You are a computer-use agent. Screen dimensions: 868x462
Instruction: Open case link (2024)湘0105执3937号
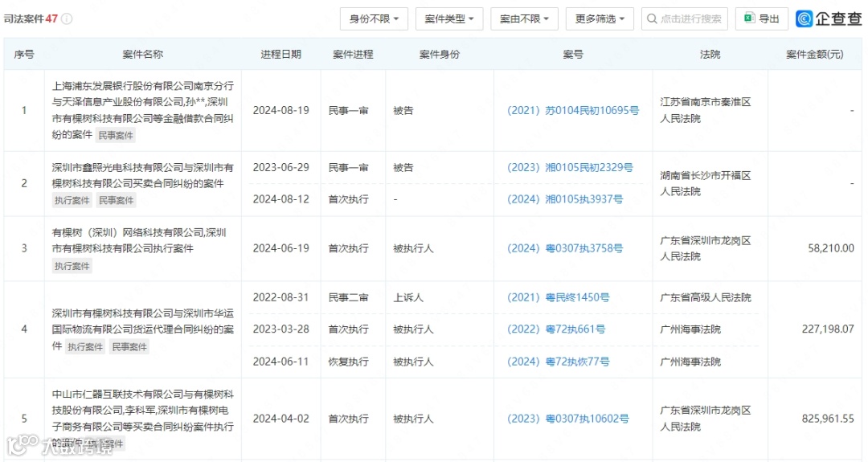pyautogui.click(x=565, y=199)
